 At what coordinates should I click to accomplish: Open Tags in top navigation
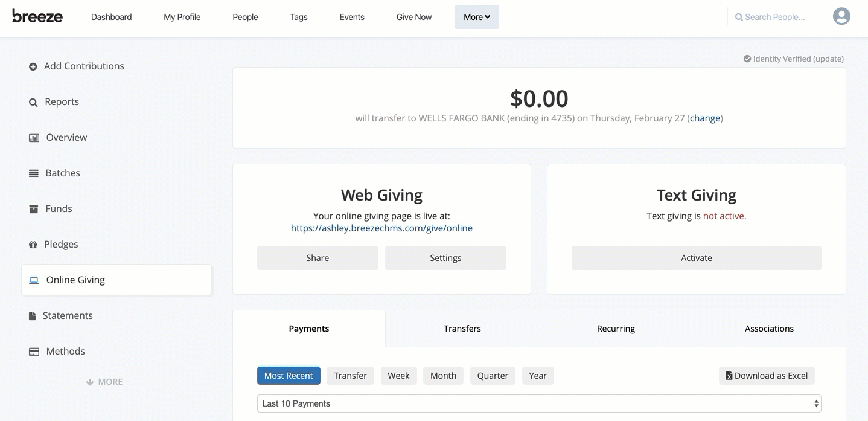pos(299,17)
